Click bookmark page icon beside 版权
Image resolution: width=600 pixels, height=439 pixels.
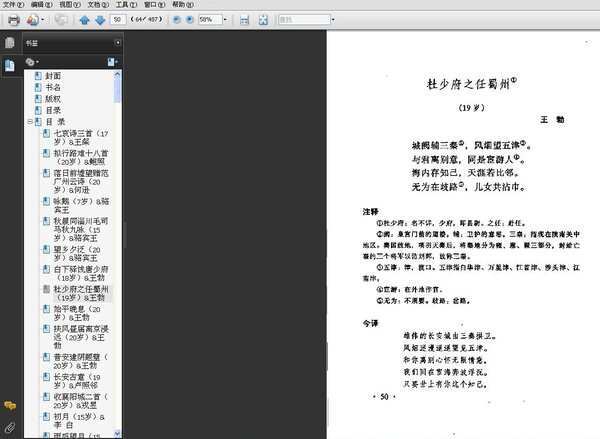coord(38,99)
